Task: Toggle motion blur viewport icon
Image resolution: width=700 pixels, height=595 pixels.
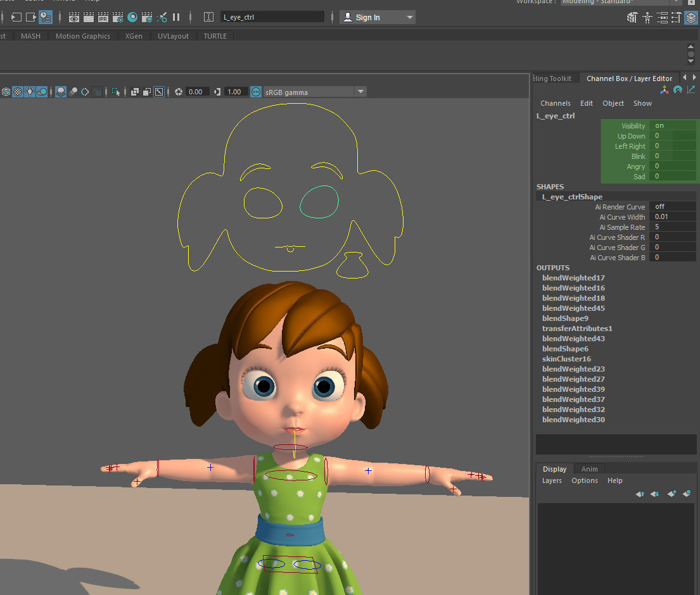Action: [x=73, y=92]
